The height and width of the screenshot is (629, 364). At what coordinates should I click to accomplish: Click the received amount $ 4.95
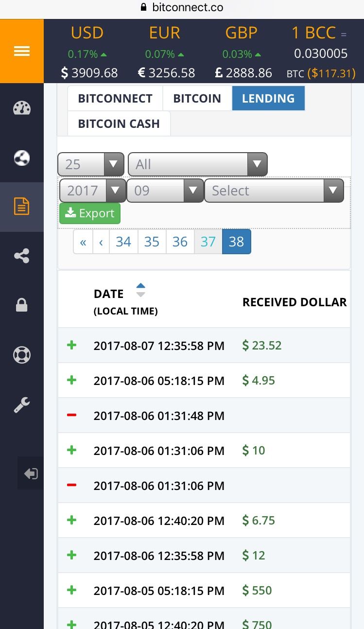259,380
